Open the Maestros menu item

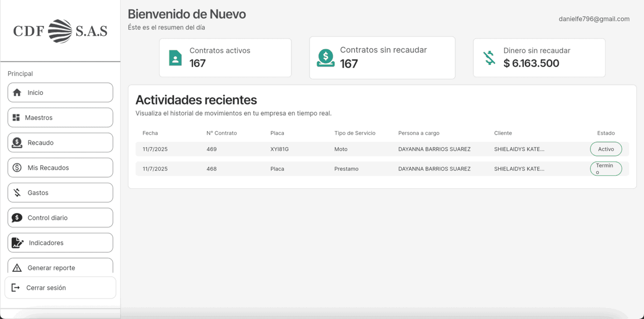pos(60,117)
